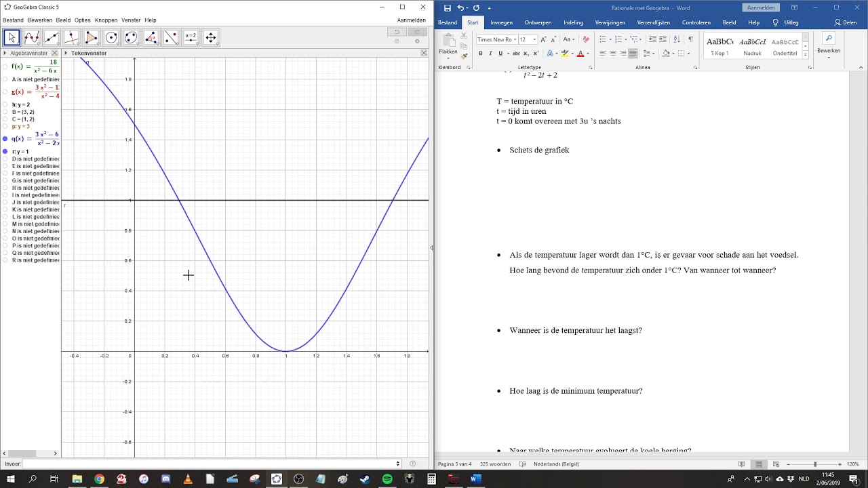
Task: Open GeoGebra settings gear
Action: (417, 41)
